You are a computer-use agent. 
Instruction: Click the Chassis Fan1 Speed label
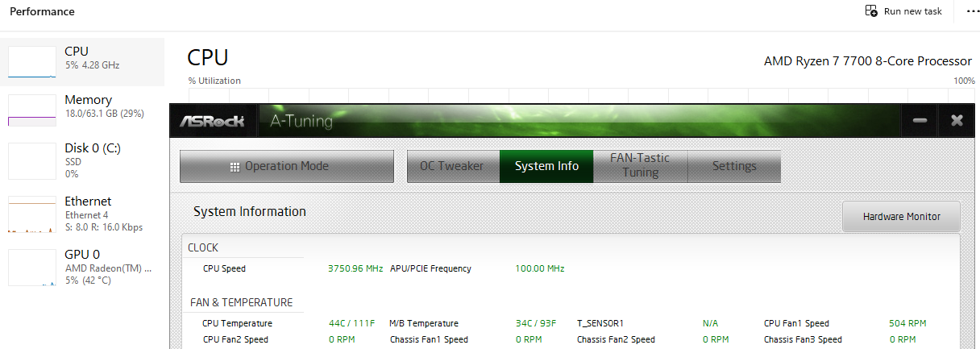[429, 339]
